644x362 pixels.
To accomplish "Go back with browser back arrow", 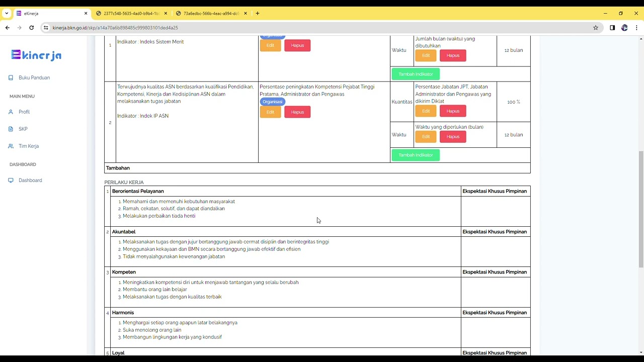I will [7, 28].
